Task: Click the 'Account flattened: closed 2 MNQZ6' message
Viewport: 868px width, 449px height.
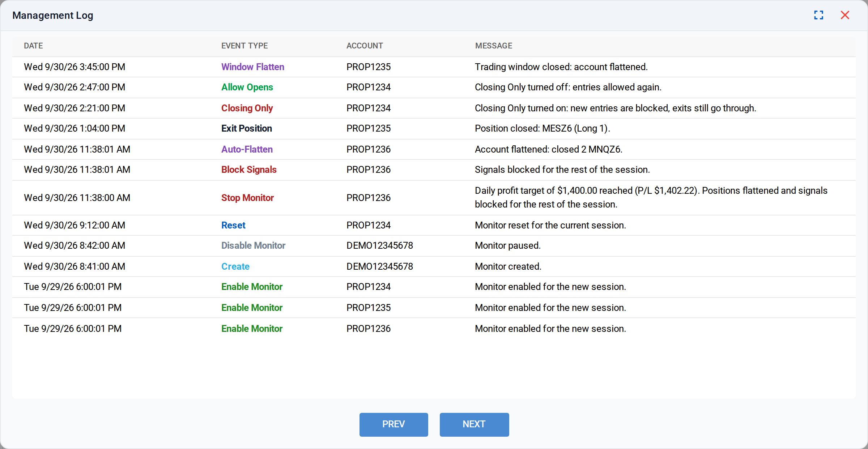Action: (549, 149)
